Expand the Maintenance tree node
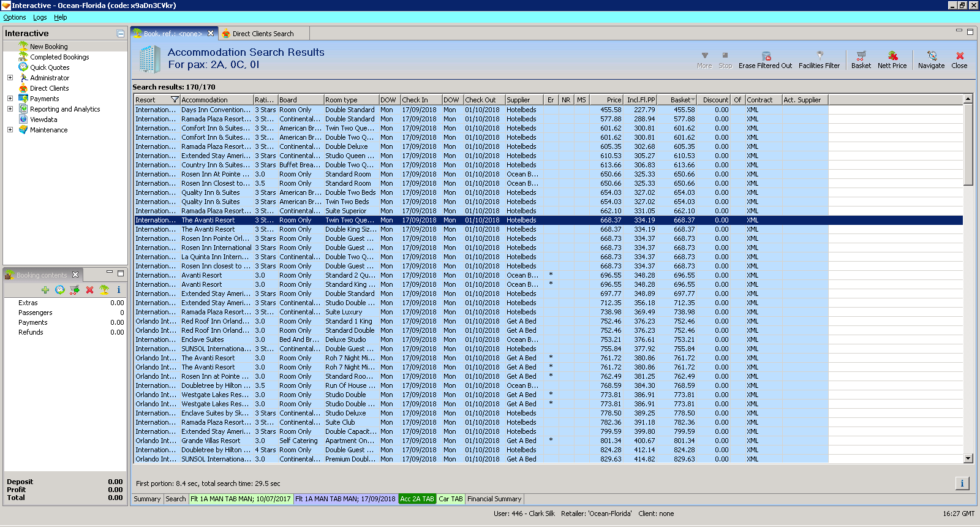This screenshot has height=527, width=980. click(x=10, y=130)
